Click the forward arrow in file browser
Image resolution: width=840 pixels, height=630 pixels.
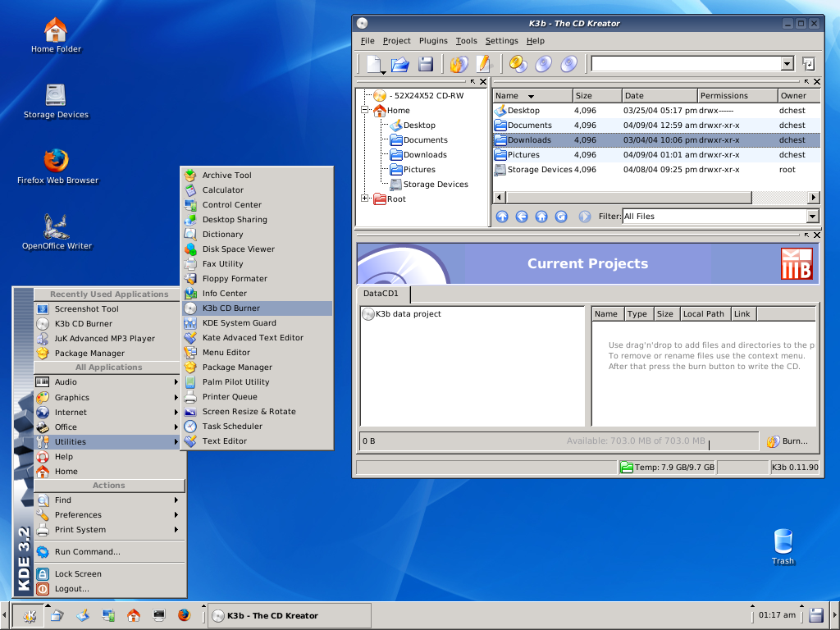click(x=584, y=217)
